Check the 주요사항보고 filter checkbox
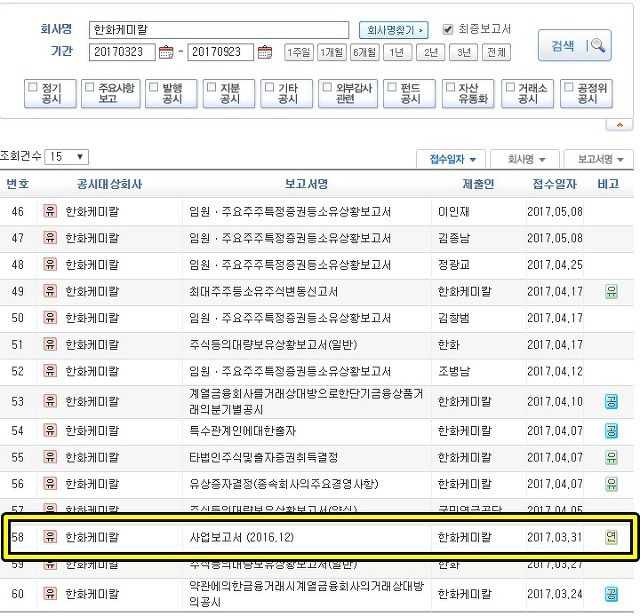 click(x=89, y=87)
